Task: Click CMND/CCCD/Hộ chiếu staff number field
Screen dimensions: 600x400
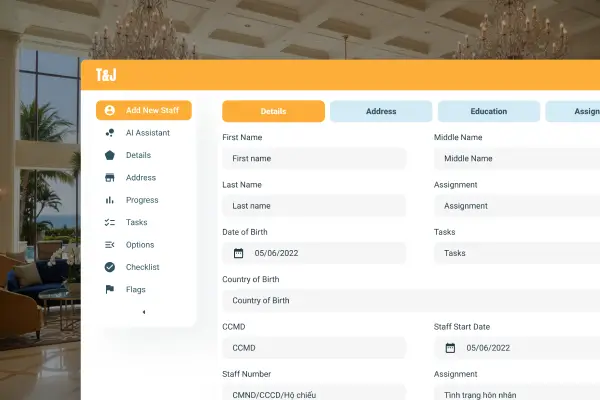Action: click(314, 392)
